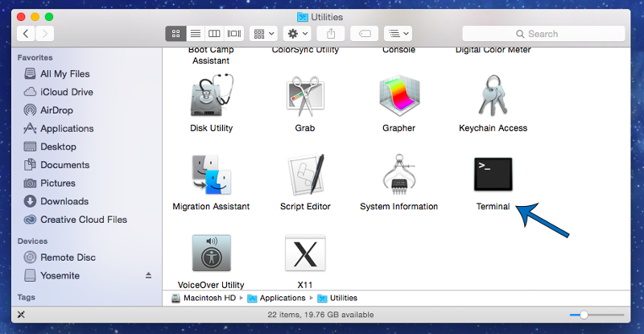This screenshot has height=334, width=644.
Task: Click the Edit Tags toolbar button
Action: point(365,34)
